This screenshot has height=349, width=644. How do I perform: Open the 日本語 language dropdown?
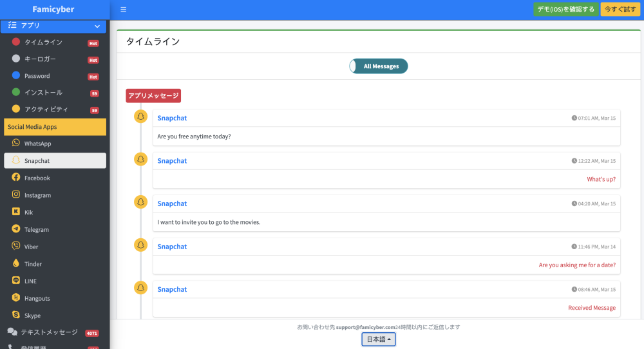point(378,339)
